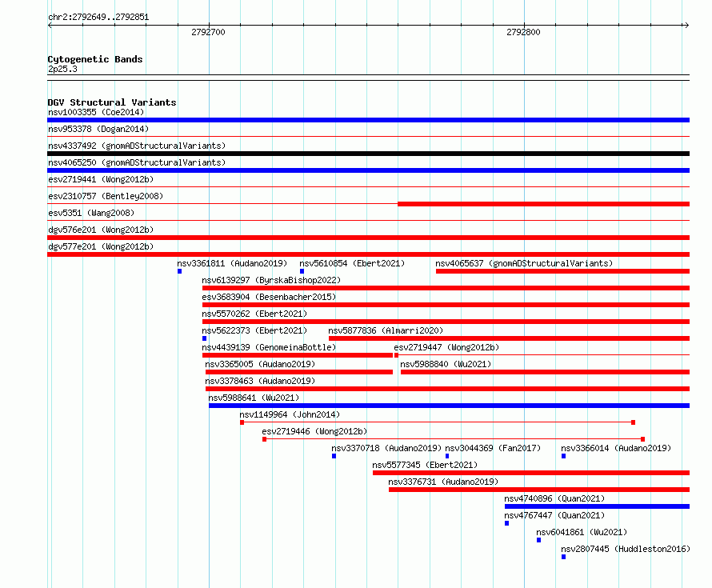Open dgv576e201 (Wong2012b) variant
Screen dimensions: 712x588
click(x=101, y=230)
